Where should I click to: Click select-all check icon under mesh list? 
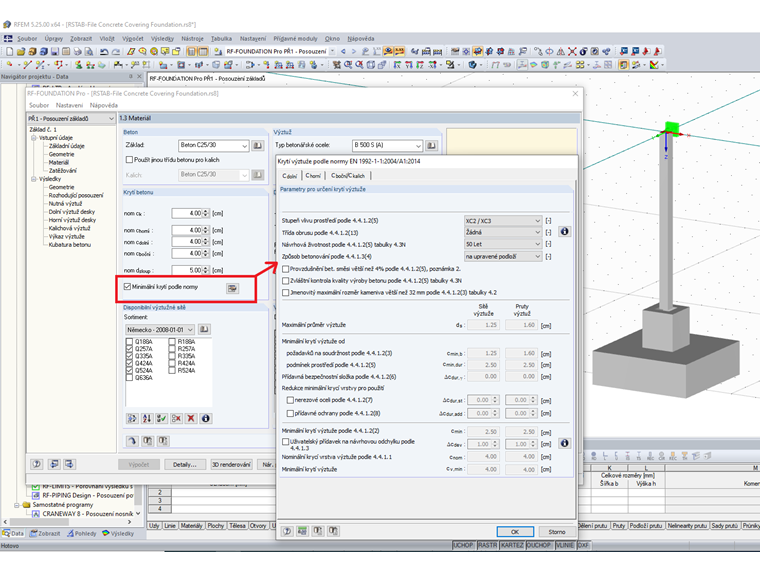point(161,418)
